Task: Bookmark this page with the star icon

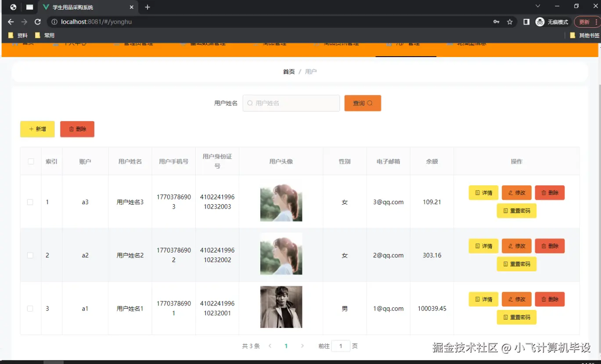Action: 510,22
